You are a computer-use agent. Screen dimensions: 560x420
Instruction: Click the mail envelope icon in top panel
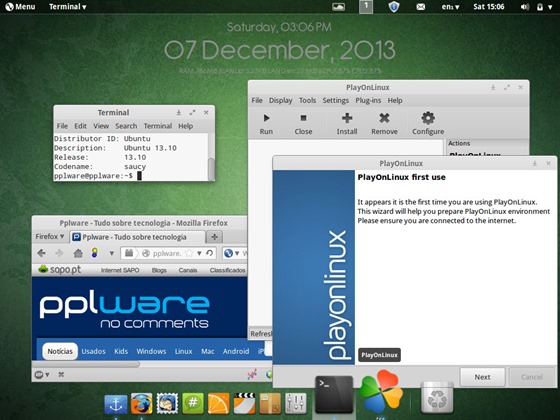click(x=421, y=7)
